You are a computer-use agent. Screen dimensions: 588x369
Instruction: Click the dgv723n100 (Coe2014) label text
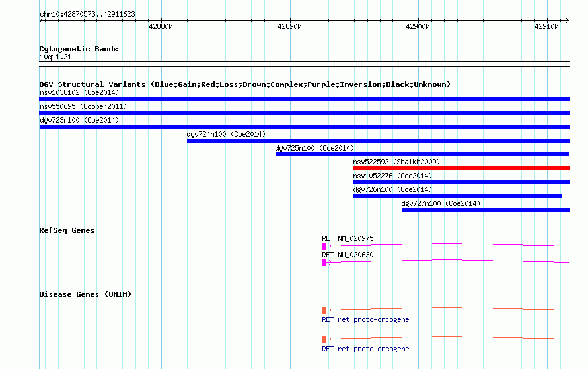(79, 120)
